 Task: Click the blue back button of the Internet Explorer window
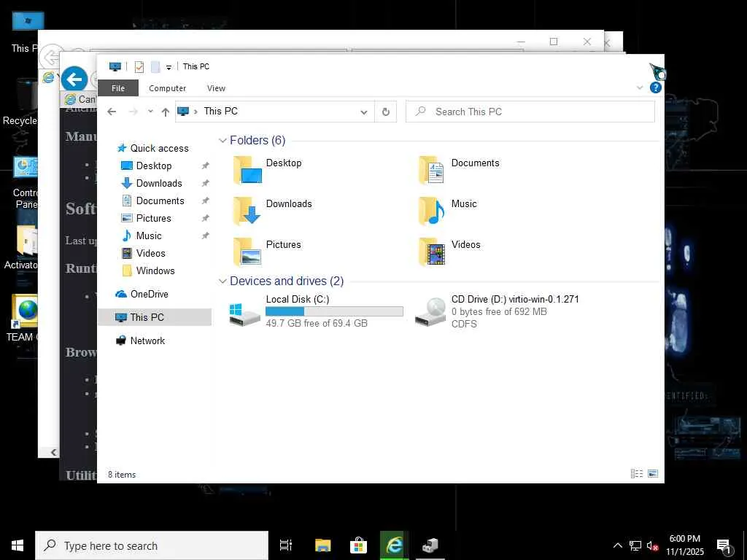click(x=74, y=79)
